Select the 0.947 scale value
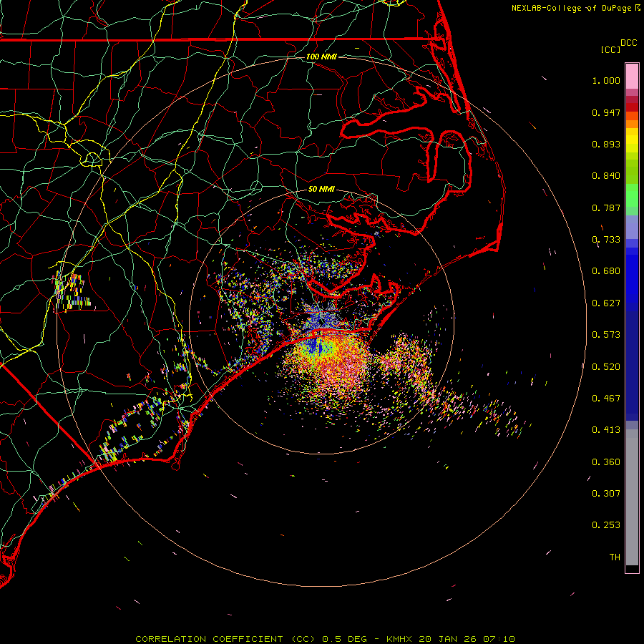 [x=606, y=112]
